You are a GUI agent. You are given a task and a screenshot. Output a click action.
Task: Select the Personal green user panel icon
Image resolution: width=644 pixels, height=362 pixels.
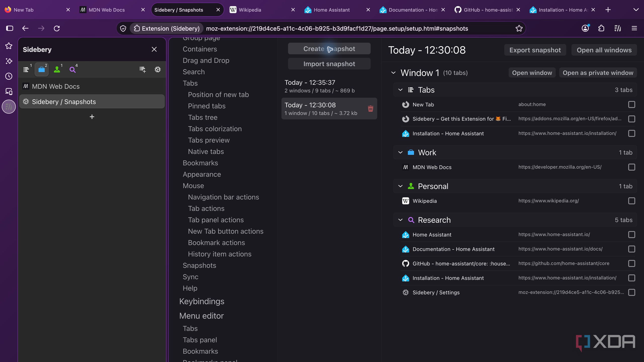tap(57, 69)
